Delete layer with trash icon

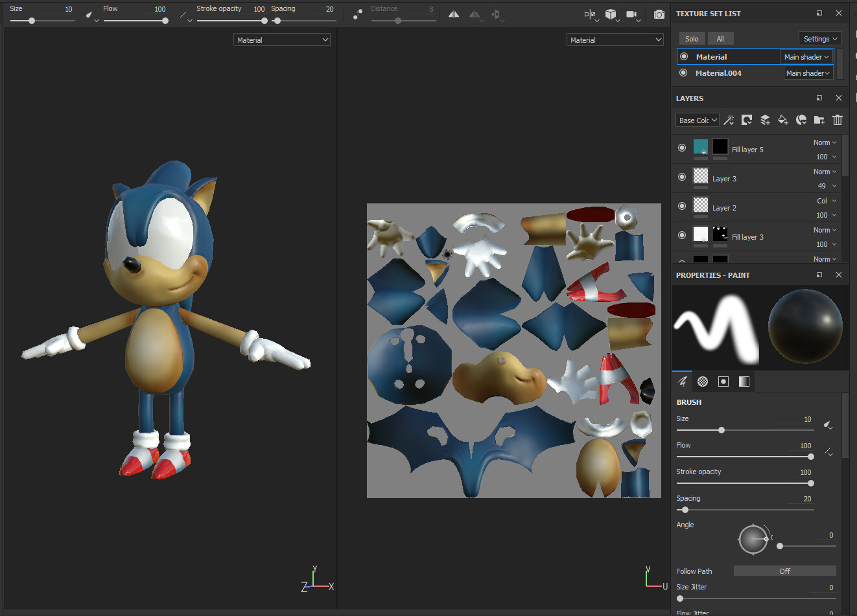coord(838,120)
